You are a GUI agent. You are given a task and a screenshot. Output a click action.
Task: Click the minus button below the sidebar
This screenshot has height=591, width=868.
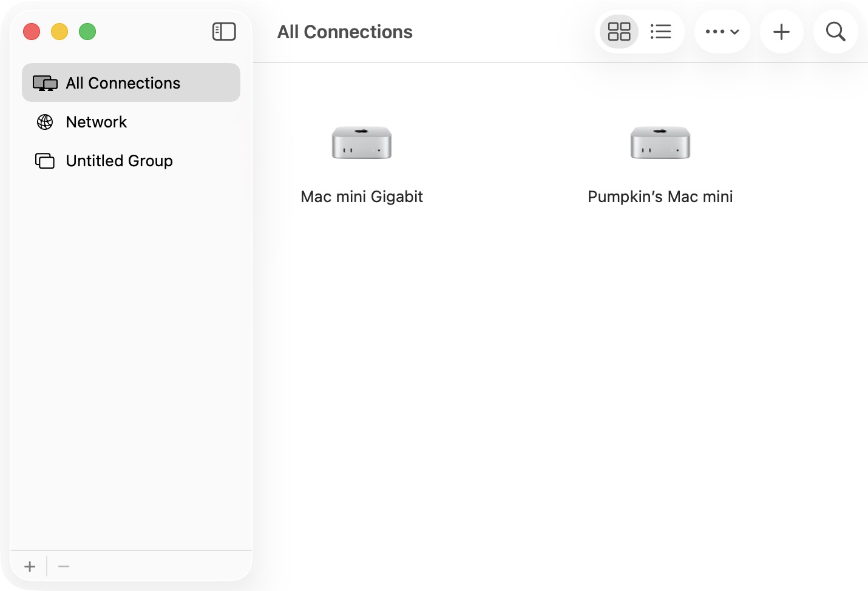tap(63, 566)
